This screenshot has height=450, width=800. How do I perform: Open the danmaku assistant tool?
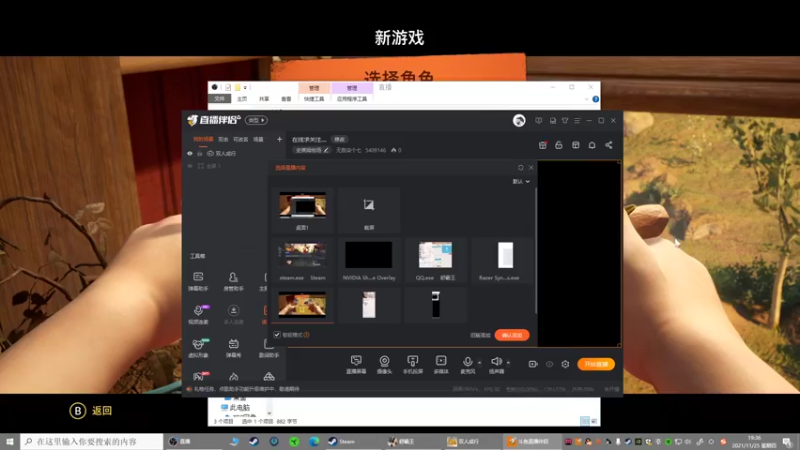tap(198, 281)
